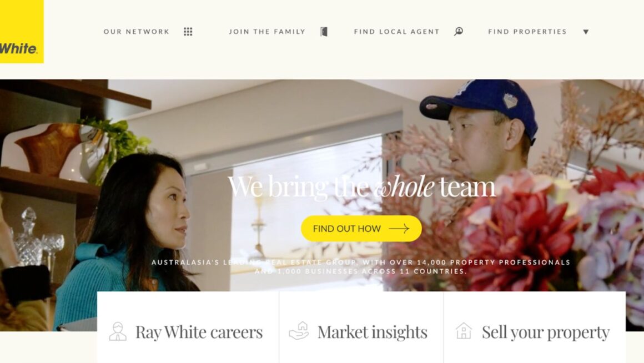The width and height of the screenshot is (644, 363).
Task: Open the Ray White careers link
Action: point(199,332)
